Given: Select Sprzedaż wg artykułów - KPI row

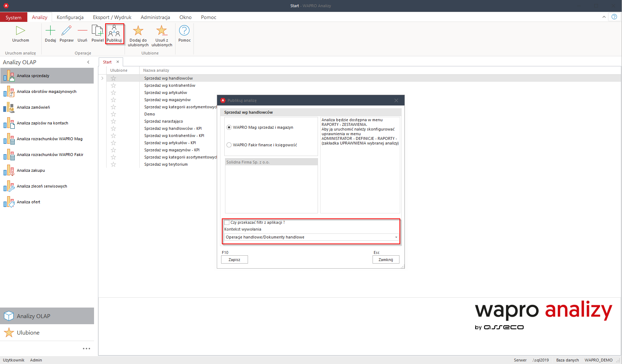Looking at the screenshot, I should tap(170, 143).
